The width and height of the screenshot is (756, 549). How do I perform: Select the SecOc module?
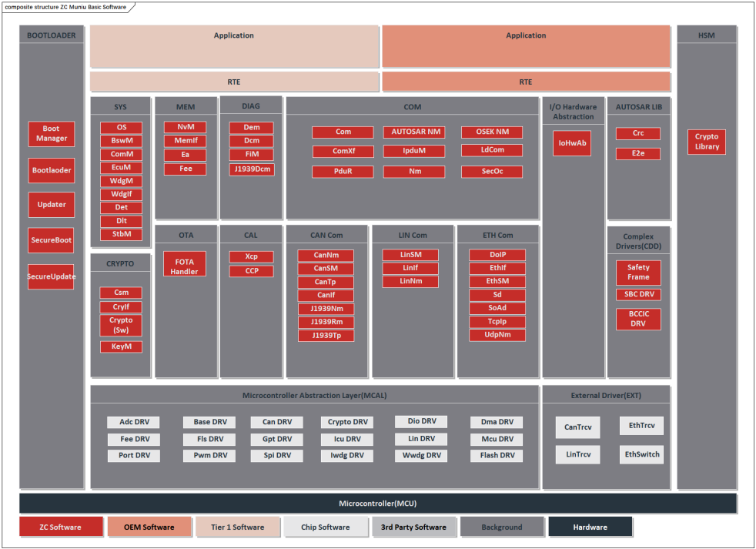[x=491, y=172]
